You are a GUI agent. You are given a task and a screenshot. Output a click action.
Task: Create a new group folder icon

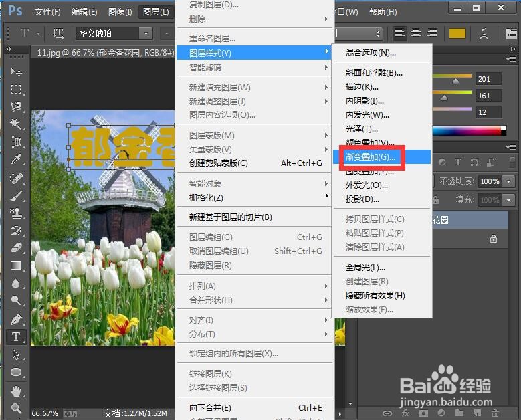tap(459, 413)
